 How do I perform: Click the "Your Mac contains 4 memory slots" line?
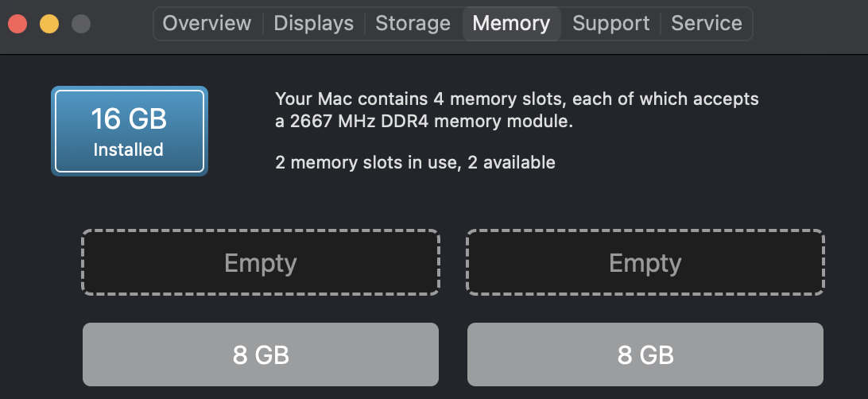coord(517,99)
